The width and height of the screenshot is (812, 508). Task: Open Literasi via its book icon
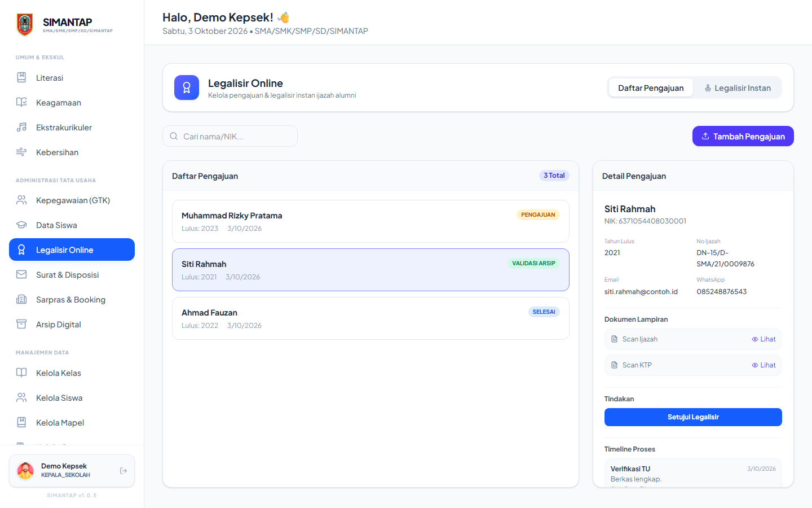pyautogui.click(x=21, y=78)
